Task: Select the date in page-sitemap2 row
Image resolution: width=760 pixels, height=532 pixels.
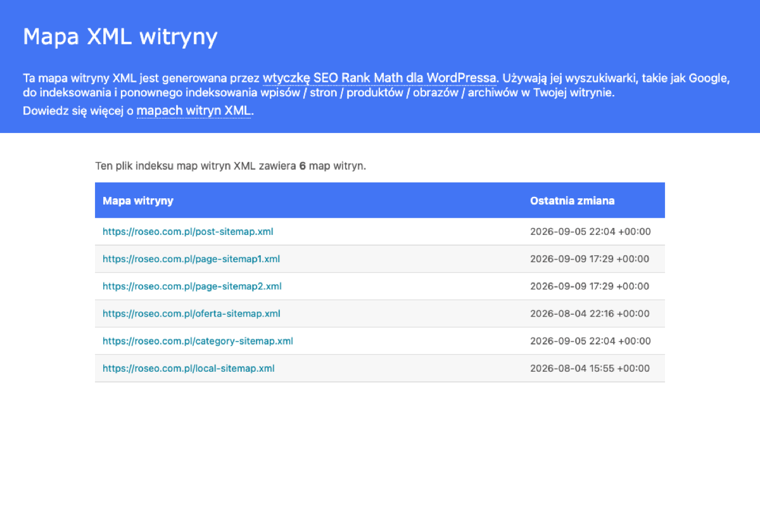Action: pyautogui.click(x=590, y=286)
